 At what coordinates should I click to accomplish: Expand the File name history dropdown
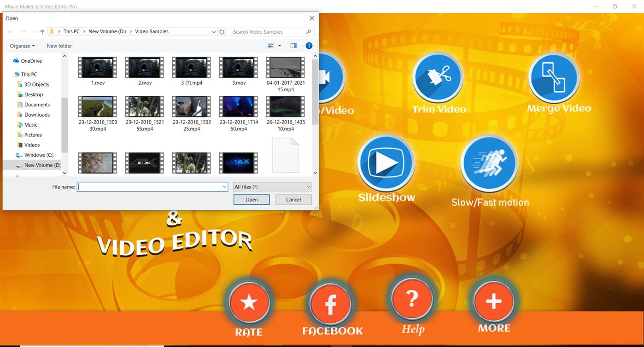[225, 187]
